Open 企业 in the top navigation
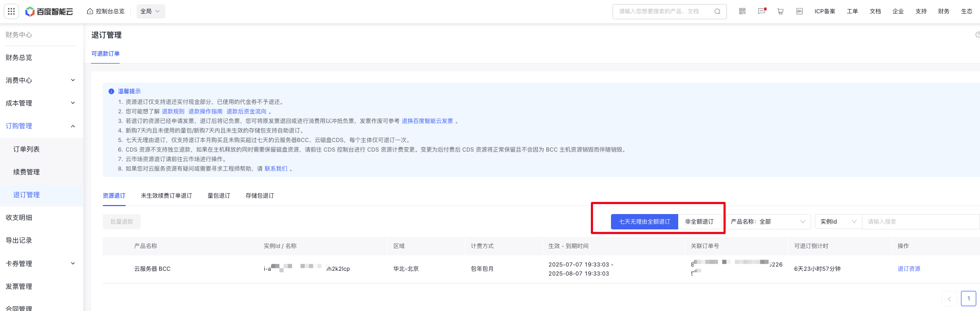 [x=898, y=11]
